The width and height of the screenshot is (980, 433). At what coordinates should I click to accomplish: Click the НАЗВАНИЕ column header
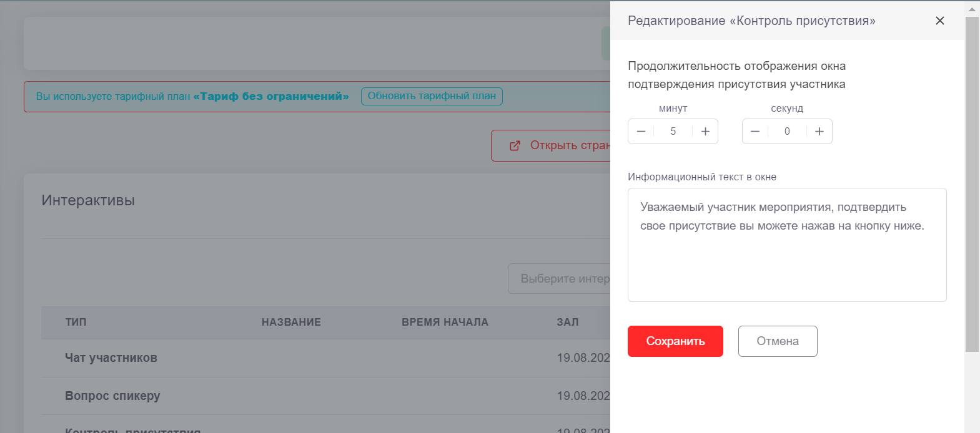pyautogui.click(x=291, y=323)
